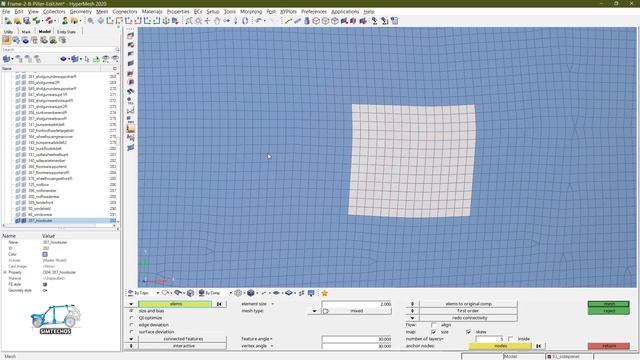This screenshot has height=360, width=640.
Task: Click the screen display icon left of the star
Action: (311, 293)
